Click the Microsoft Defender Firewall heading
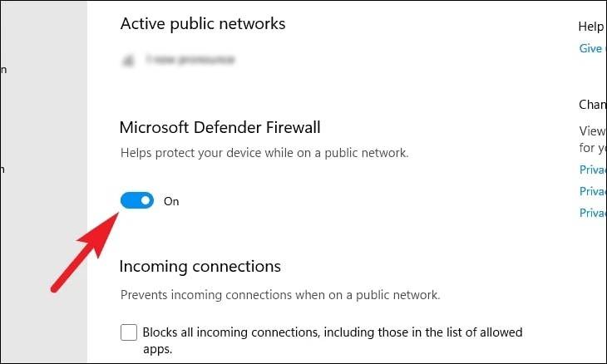The width and height of the screenshot is (607, 364). [x=220, y=127]
